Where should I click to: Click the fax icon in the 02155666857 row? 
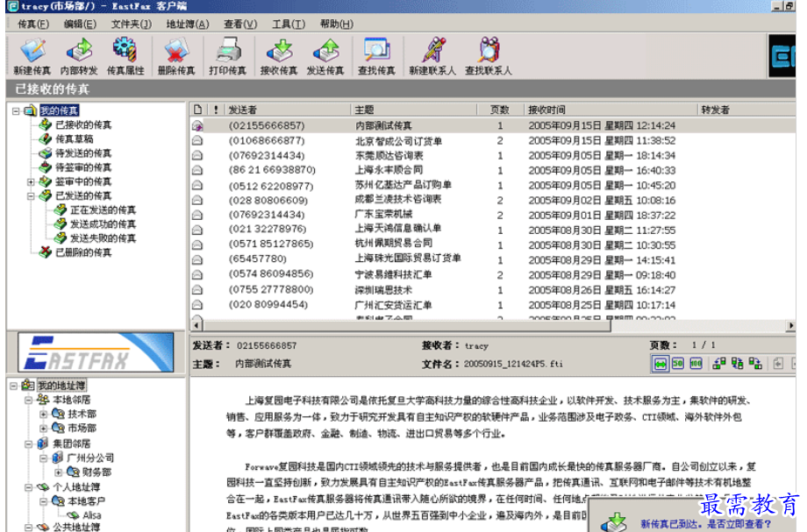point(197,125)
